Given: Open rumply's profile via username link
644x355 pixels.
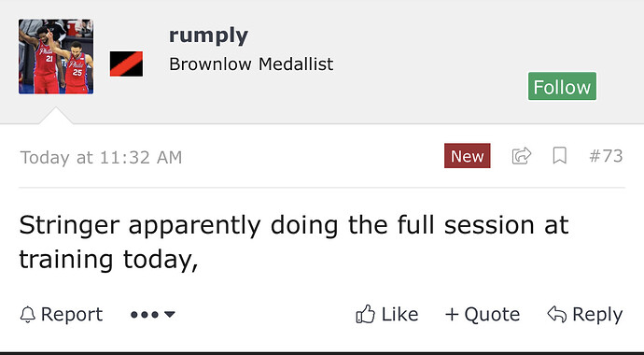Looking at the screenshot, I should (x=209, y=36).
